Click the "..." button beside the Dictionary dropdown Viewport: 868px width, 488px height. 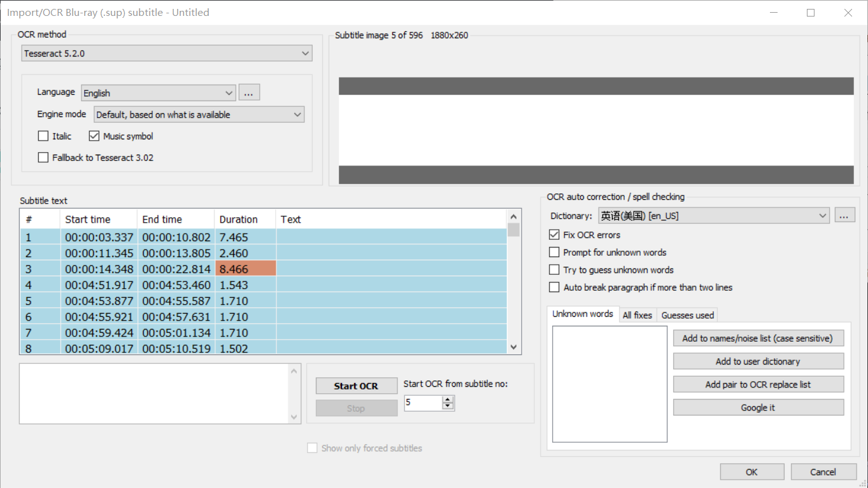[845, 215]
